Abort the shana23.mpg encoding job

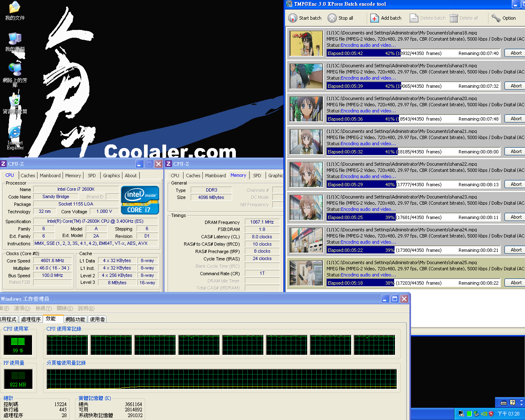point(516,217)
